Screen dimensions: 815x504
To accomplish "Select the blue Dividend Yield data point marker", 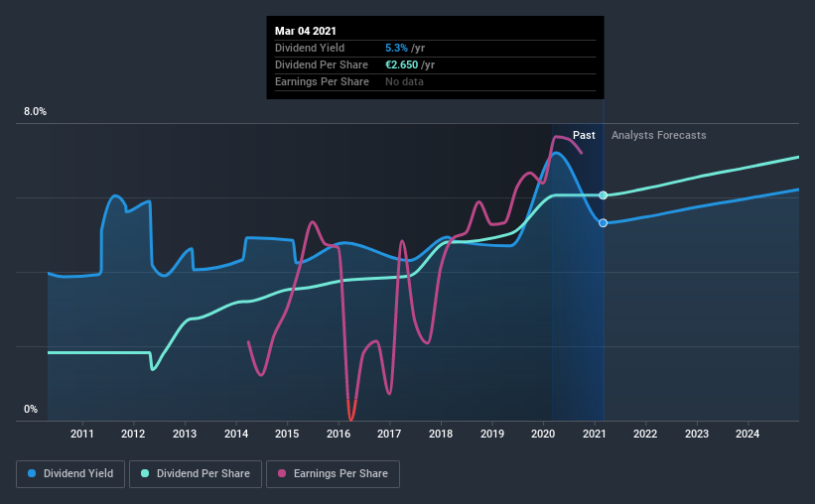I will 603,223.
